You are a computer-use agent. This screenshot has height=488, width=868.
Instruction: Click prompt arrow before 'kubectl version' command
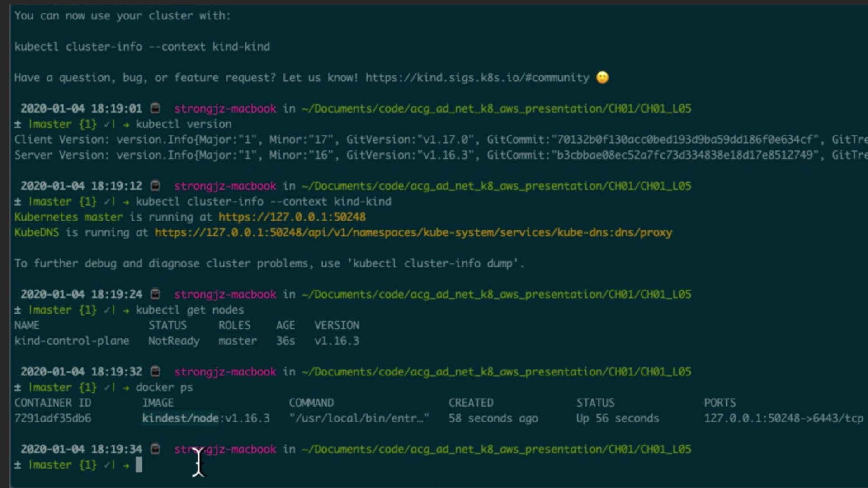coord(126,124)
